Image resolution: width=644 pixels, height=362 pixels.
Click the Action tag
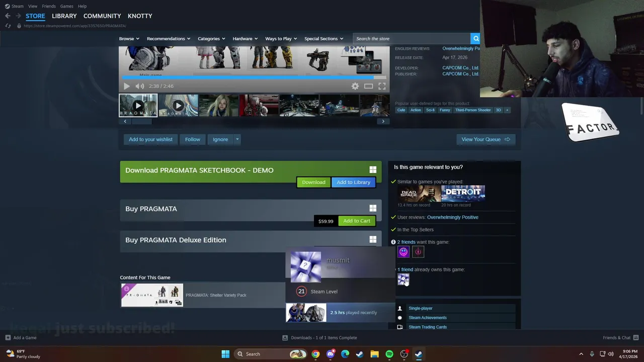pos(416,110)
